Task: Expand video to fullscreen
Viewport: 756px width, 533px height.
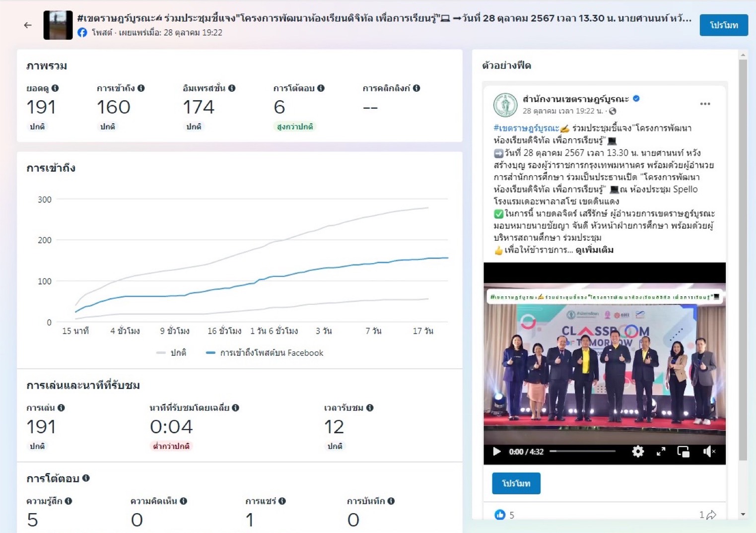Action: (x=661, y=451)
